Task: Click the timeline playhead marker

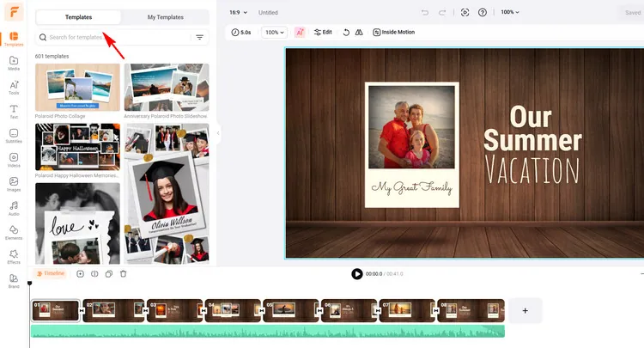Action: tap(29, 283)
